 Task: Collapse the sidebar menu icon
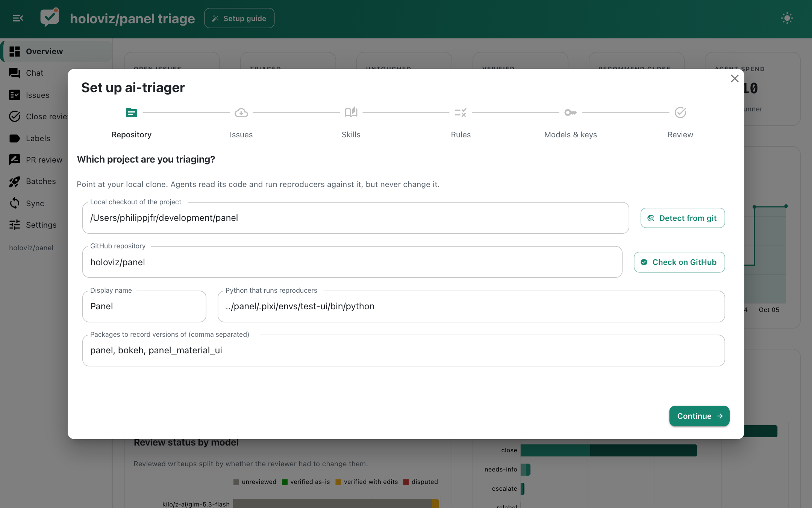(x=18, y=18)
